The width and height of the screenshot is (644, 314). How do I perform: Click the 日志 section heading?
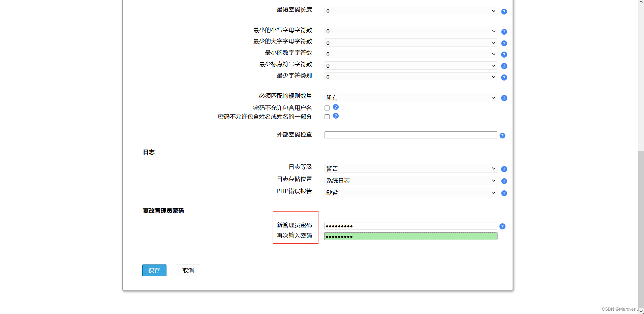(149, 152)
